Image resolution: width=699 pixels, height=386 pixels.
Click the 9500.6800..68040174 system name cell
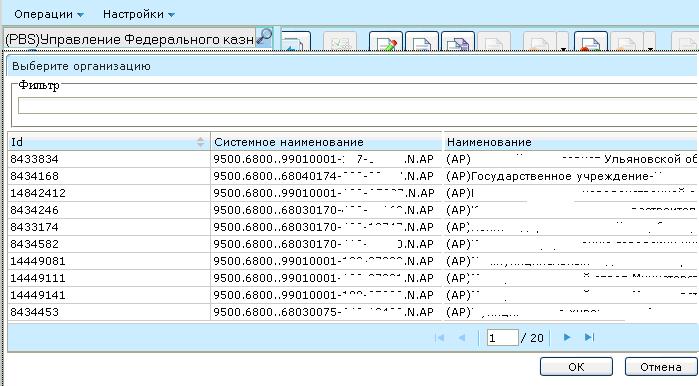(x=326, y=176)
